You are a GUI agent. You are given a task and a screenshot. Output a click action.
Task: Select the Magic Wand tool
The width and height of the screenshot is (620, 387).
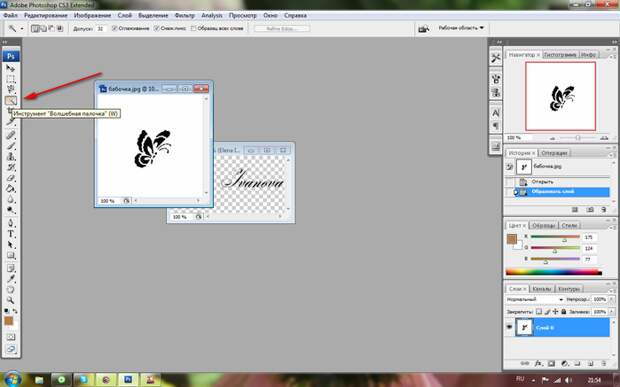11,100
